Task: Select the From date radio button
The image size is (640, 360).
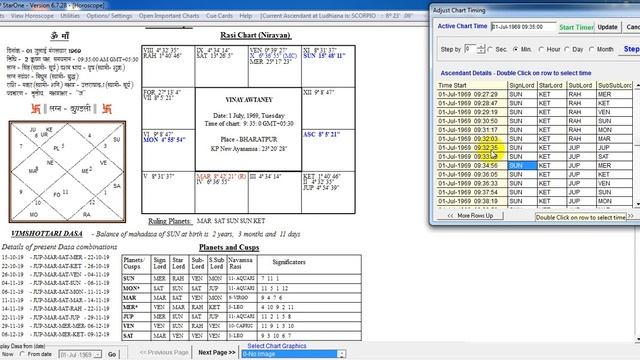Action: pos(22,354)
